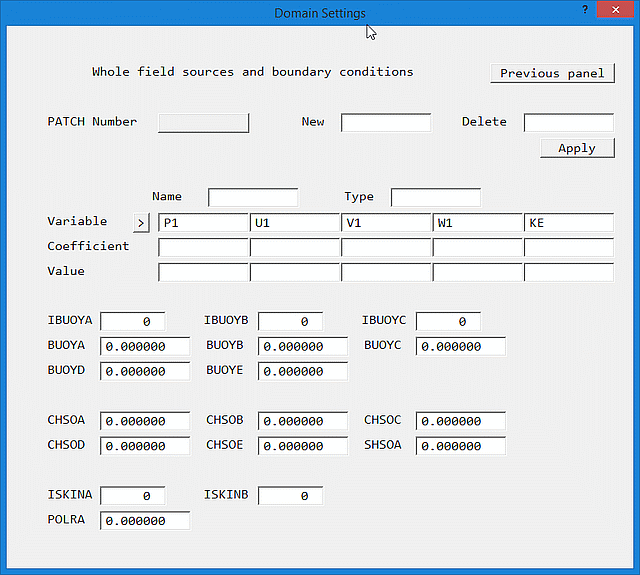Focus the New patch input field
This screenshot has height=575, width=640.
point(386,122)
